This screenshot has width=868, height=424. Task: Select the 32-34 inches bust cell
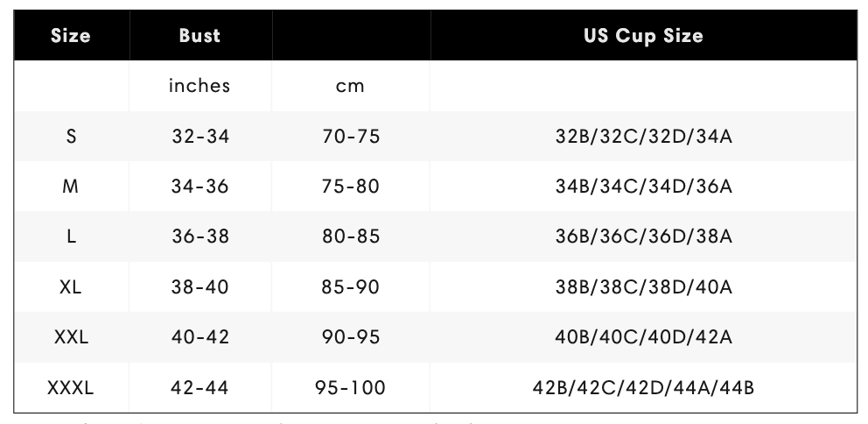pyautogui.click(x=200, y=136)
